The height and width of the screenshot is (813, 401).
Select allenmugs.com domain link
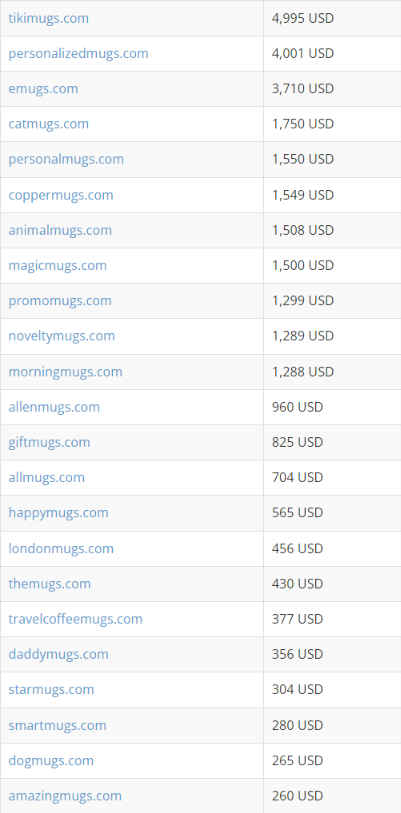(x=54, y=407)
